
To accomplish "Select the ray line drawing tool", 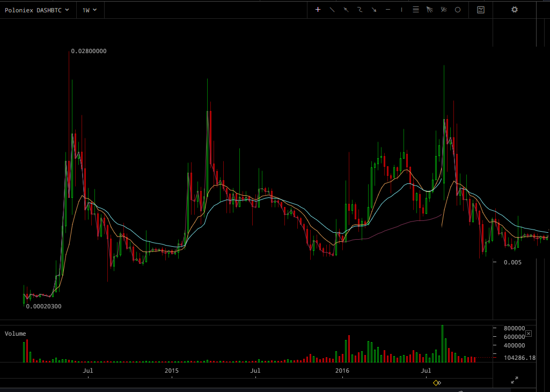I will point(346,10).
